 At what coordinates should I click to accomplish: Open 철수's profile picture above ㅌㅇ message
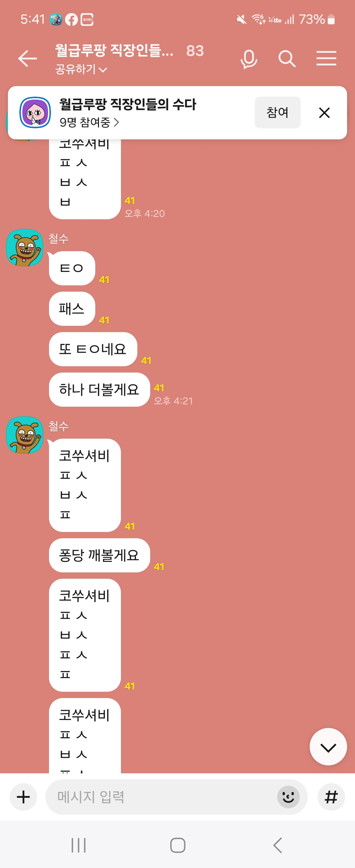tap(25, 248)
